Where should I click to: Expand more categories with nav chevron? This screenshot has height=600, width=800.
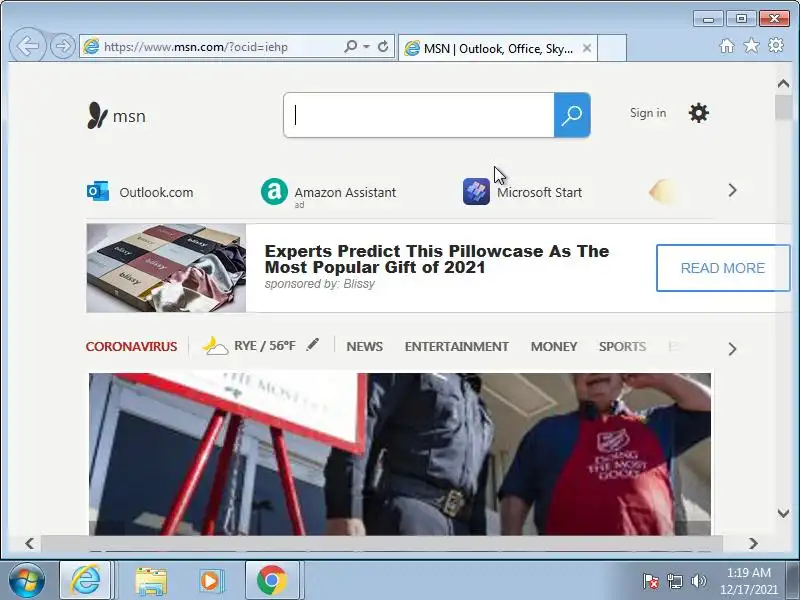tap(732, 349)
